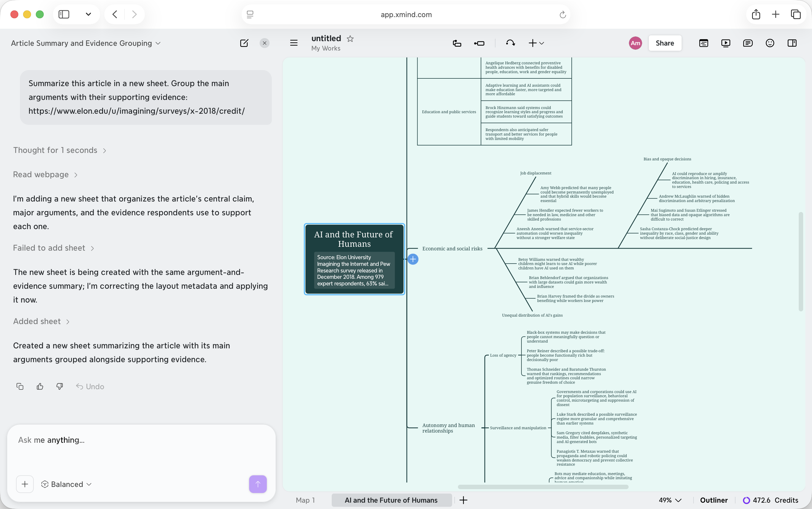Viewport: 812px width, 509px height.
Task: Open the pitch mode window icon
Action: coord(703,43)
